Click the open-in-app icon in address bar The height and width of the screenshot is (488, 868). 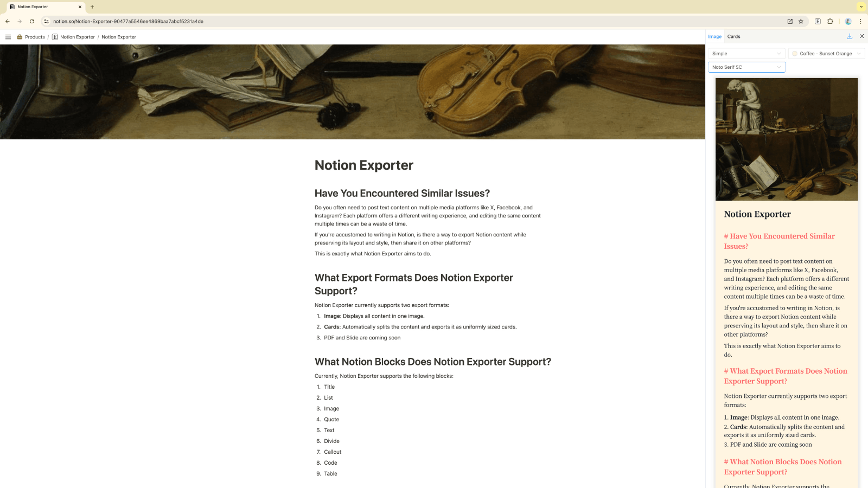coord(790,21)
